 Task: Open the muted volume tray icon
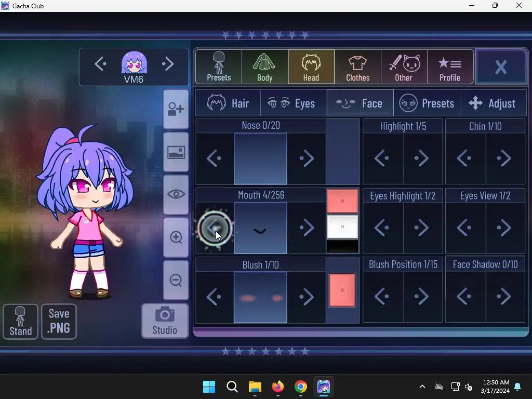[469, 387]
